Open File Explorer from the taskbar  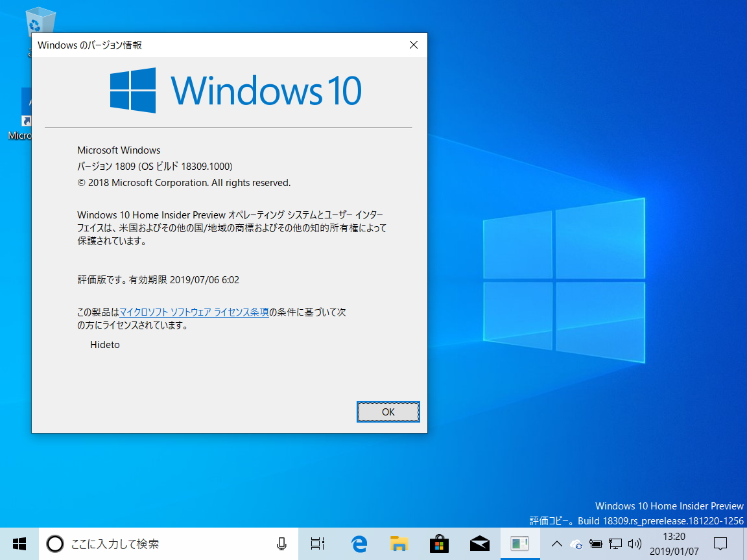coord(399,544)
